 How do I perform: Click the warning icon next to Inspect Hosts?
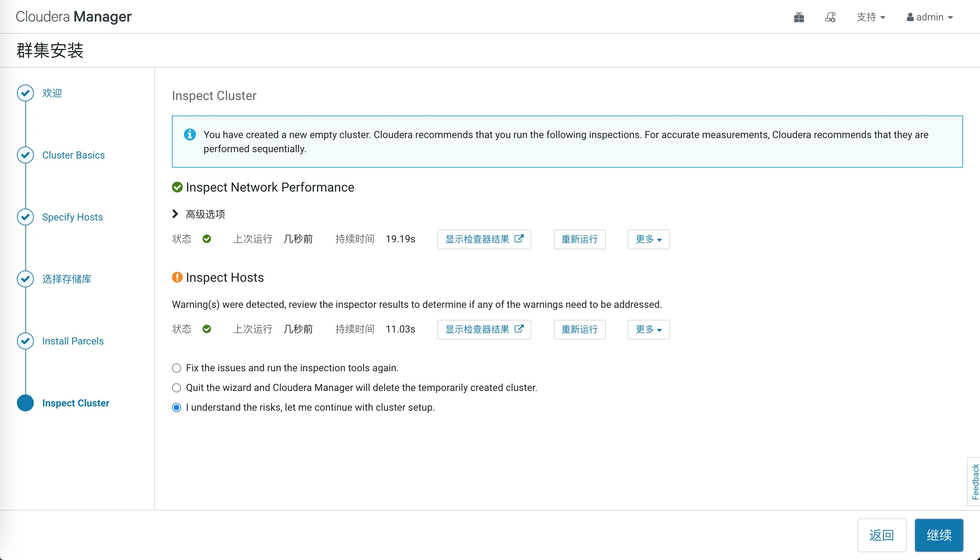tap(177, 277)
